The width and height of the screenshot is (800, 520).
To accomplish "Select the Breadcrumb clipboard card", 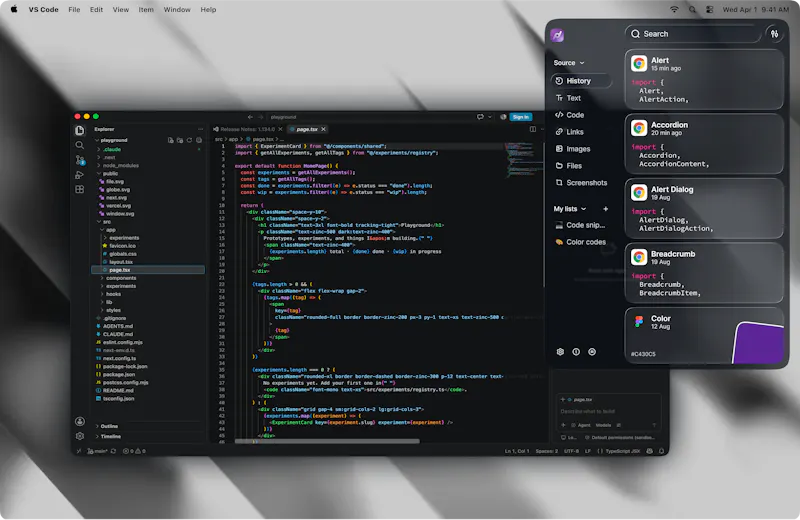I will point(704,273).
